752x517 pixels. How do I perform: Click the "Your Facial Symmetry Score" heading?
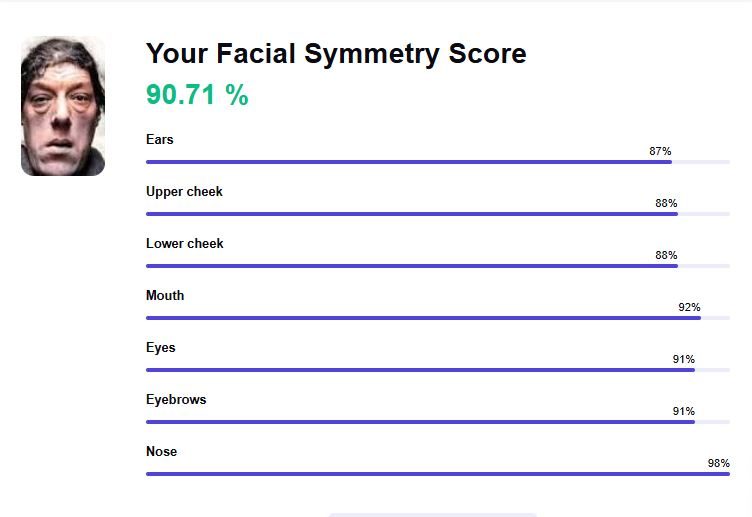[336, 54]
